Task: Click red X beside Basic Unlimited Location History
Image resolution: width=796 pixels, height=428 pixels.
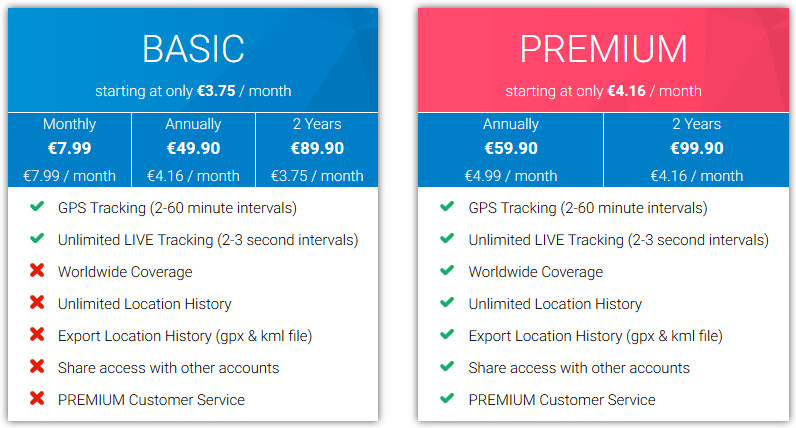Action: (x=37, y=303)
